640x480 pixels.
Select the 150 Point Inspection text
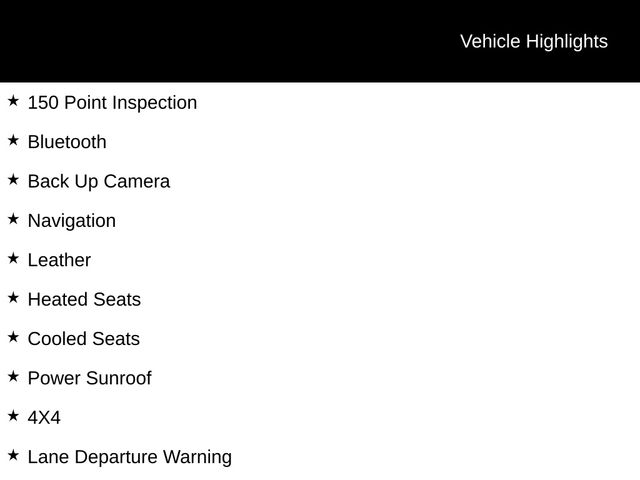click(x=112, y=102)
